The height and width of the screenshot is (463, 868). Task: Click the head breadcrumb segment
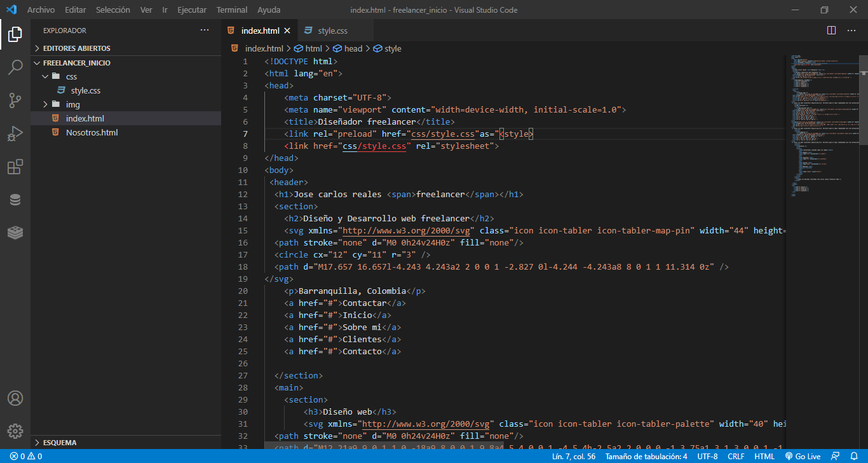(348, 48)
